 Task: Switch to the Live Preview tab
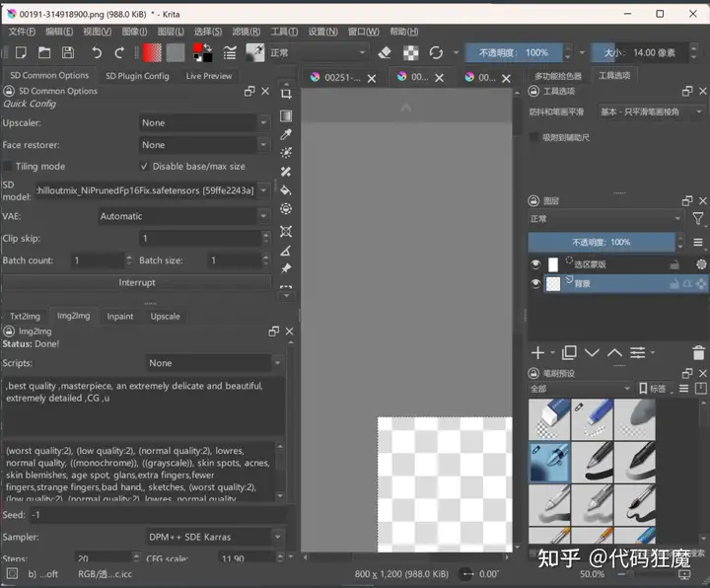pos(209,76)
